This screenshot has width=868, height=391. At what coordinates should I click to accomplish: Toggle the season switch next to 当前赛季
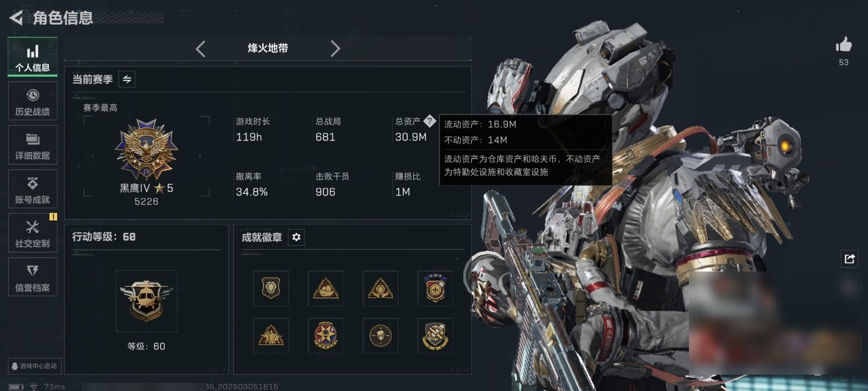(127, 79)
